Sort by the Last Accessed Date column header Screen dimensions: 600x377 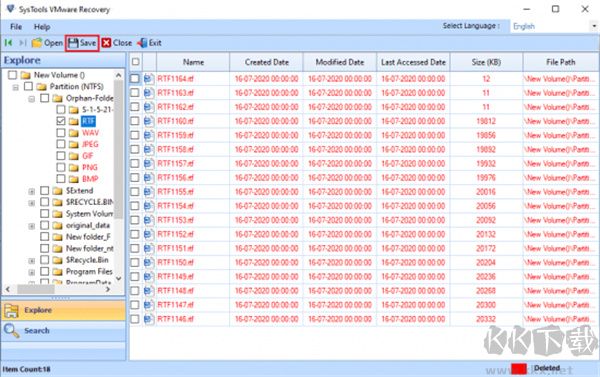click(413, 62)
